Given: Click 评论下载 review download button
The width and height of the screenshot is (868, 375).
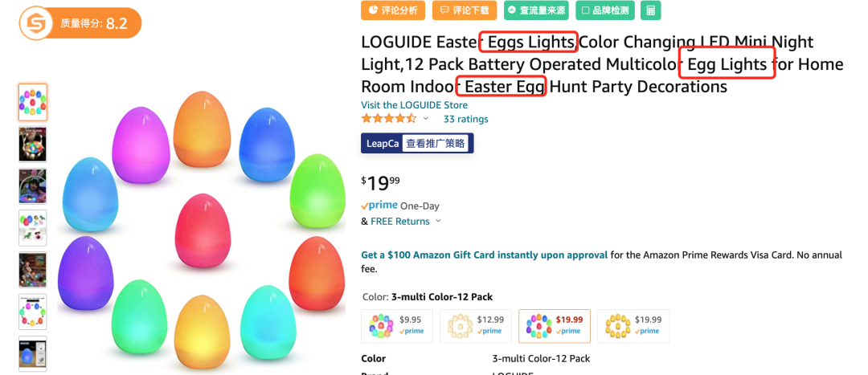Looking at the screenshot, I should (x=464, y=10).
